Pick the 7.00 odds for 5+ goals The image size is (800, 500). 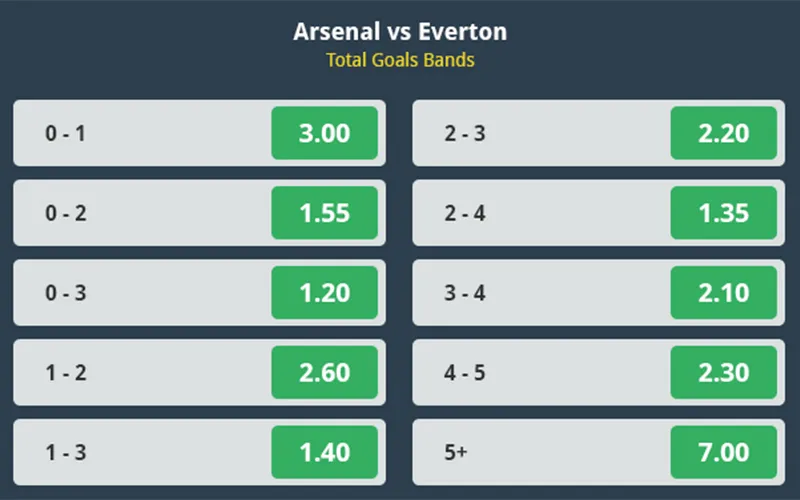[723, 453]
